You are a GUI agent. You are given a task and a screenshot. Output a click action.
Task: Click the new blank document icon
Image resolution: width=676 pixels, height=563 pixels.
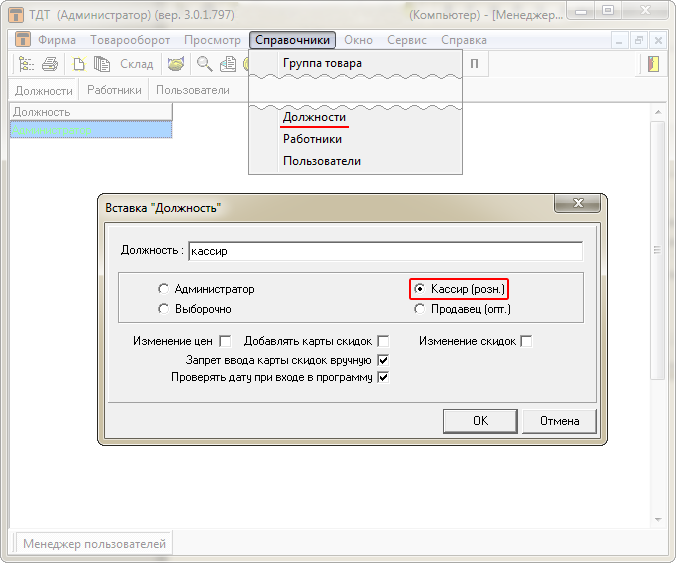point(81,64)
